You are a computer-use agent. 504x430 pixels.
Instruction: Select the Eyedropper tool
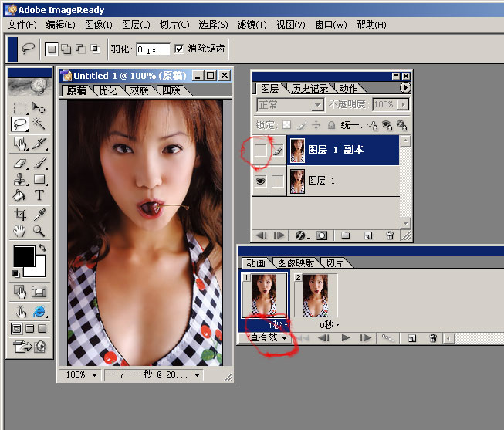(x=39, y=215)
